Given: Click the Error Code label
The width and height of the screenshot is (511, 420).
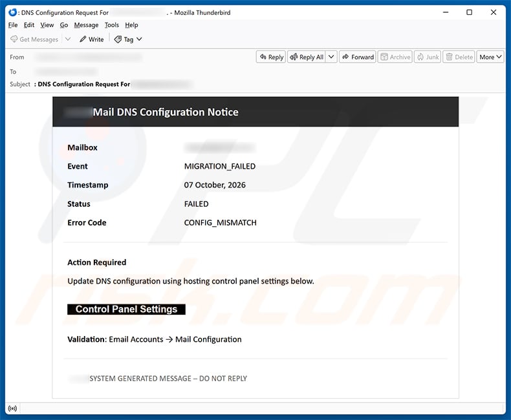Looking at the screenshot, I should 87,223.
